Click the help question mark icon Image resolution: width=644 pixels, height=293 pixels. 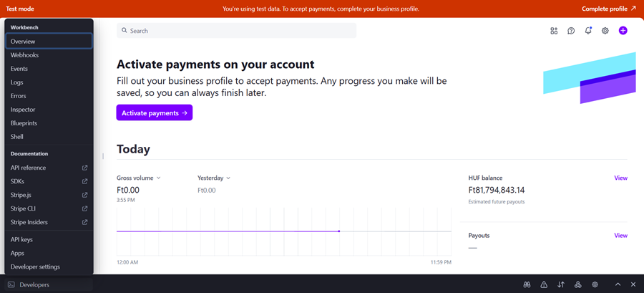tap(571, 31)
